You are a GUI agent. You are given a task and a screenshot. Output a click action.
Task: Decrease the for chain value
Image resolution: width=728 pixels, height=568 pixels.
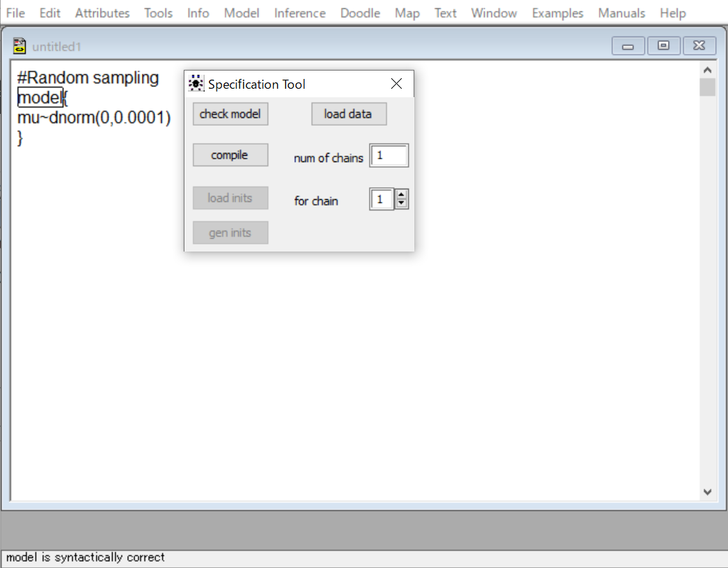coord(402,204)
